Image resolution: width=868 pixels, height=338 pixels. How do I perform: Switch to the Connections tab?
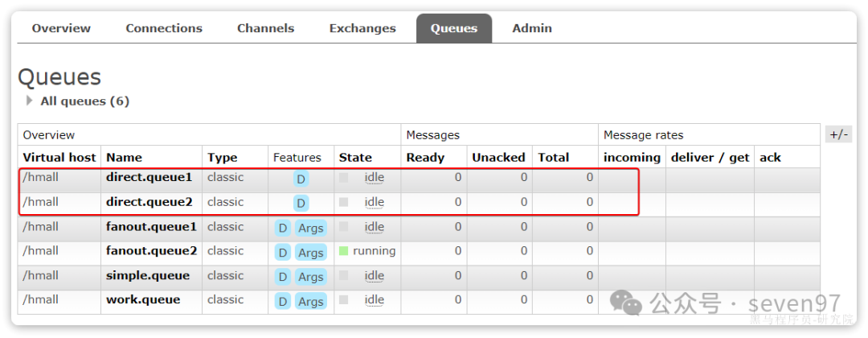tap(164, 28)
